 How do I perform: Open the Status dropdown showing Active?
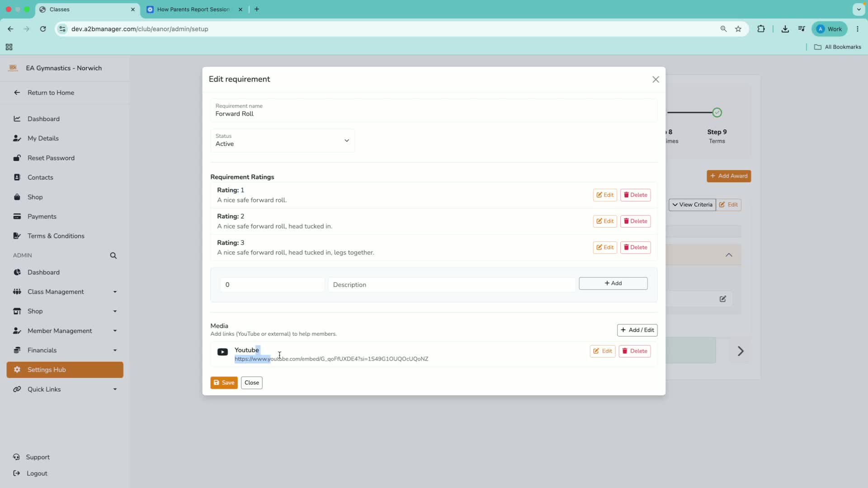[x=283, y=141]
